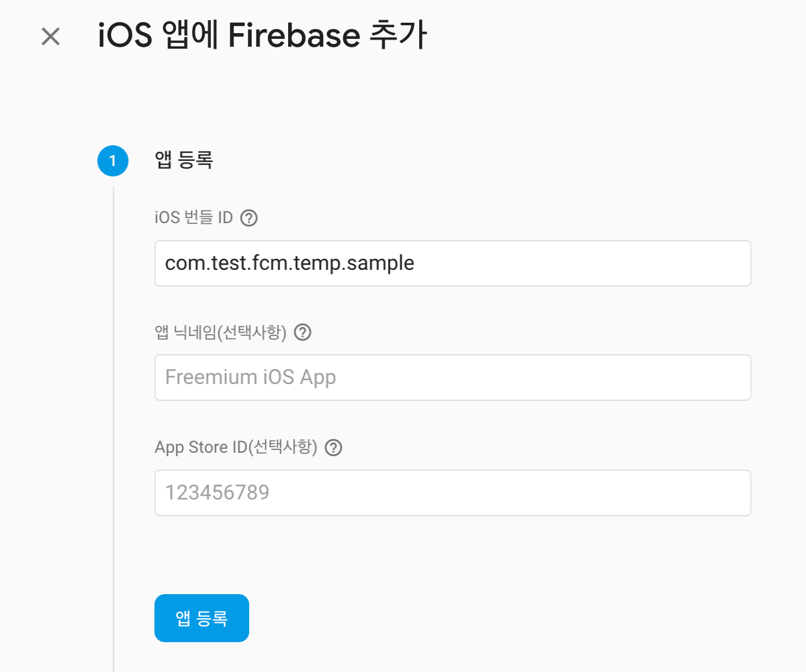Click the com.test.fcm.temp.sample text
The width and height of the screenshot is (806, 672).
[x=289, y=263]
